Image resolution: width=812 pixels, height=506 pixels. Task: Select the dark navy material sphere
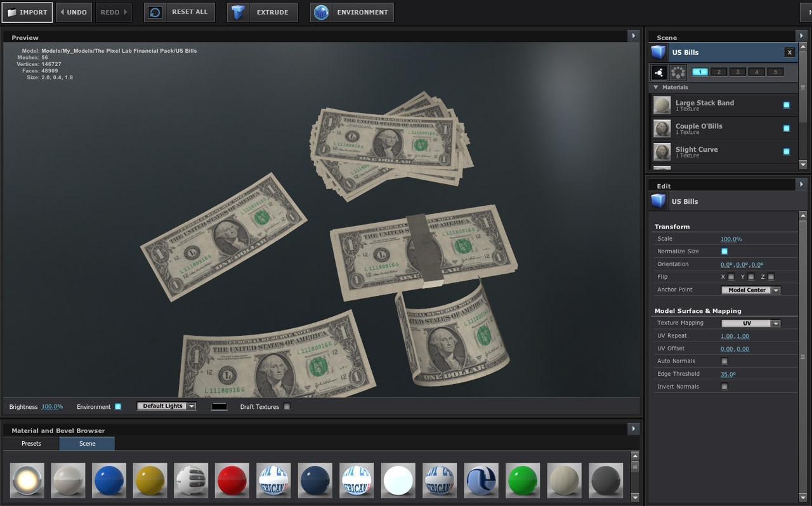315,480
